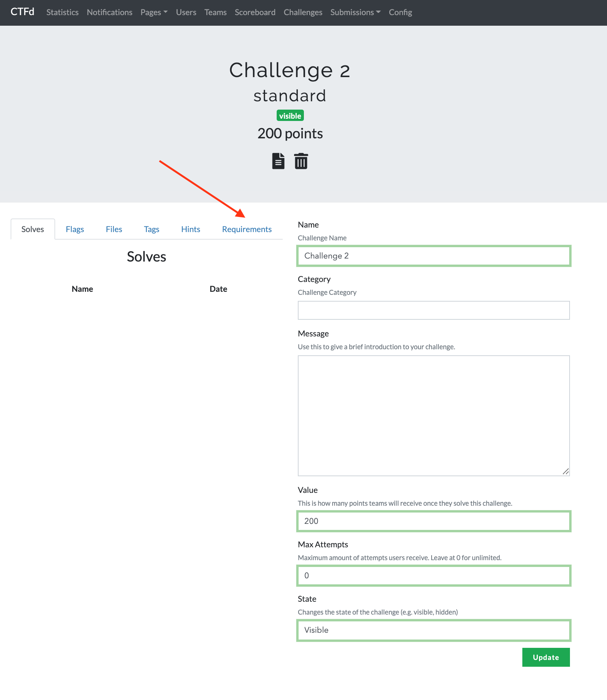The width and height of the screenshot is (607, 700).
Task: Expand the Submissions dropdown menu
Action: (355, 12)
